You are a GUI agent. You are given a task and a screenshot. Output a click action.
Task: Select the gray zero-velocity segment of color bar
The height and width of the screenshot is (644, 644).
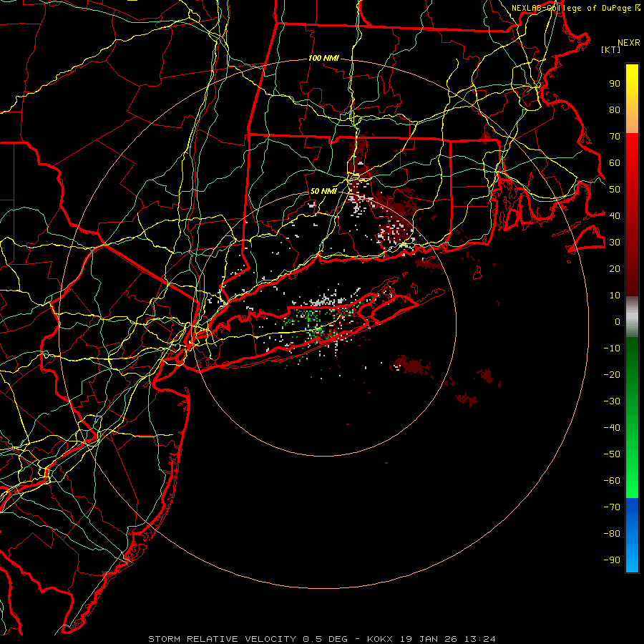click(x=632, y=317)
